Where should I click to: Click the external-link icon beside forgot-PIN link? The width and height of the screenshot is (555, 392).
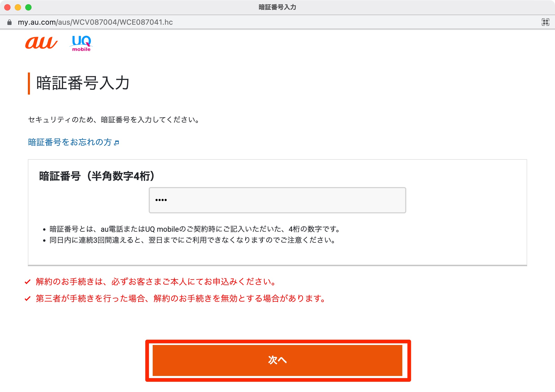117,143
